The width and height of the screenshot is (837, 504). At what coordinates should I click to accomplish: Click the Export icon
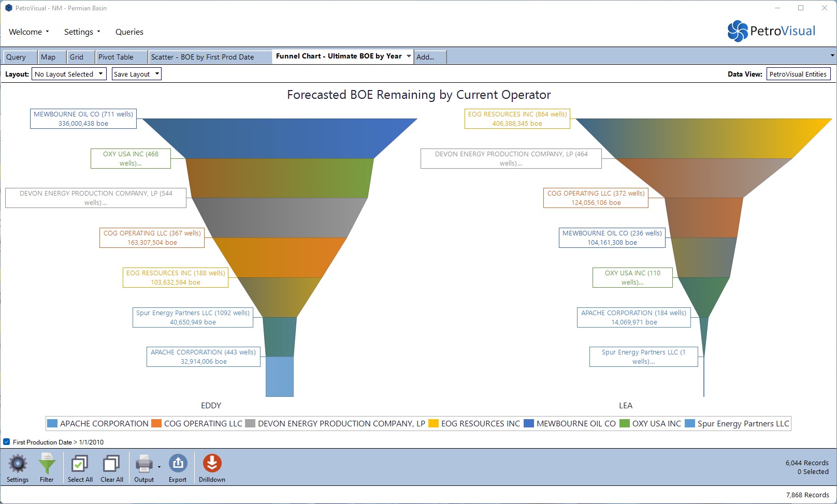pyautogui.click(x=178, y=464)
